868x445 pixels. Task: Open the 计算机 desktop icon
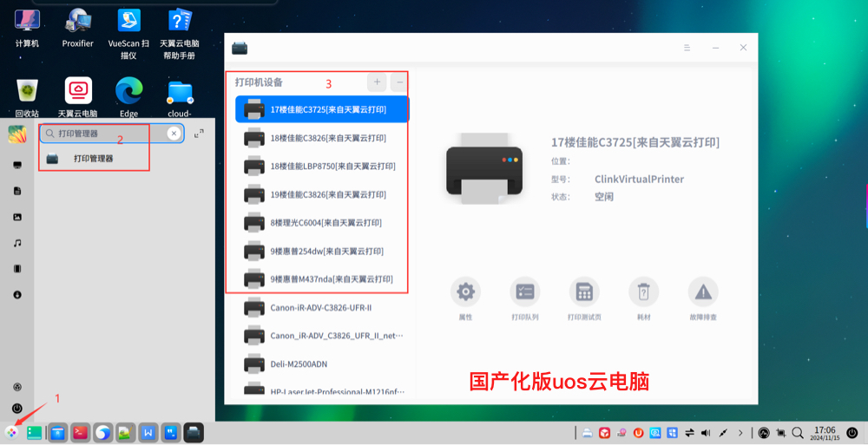pyautogui.click(x=27, y=27)
